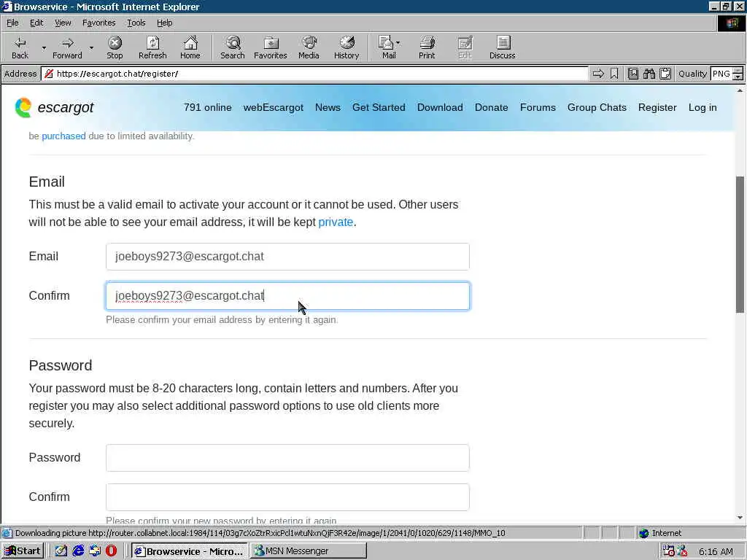Open the History toolbar button
The image size is (747, 560).
(x=347, y=47)
